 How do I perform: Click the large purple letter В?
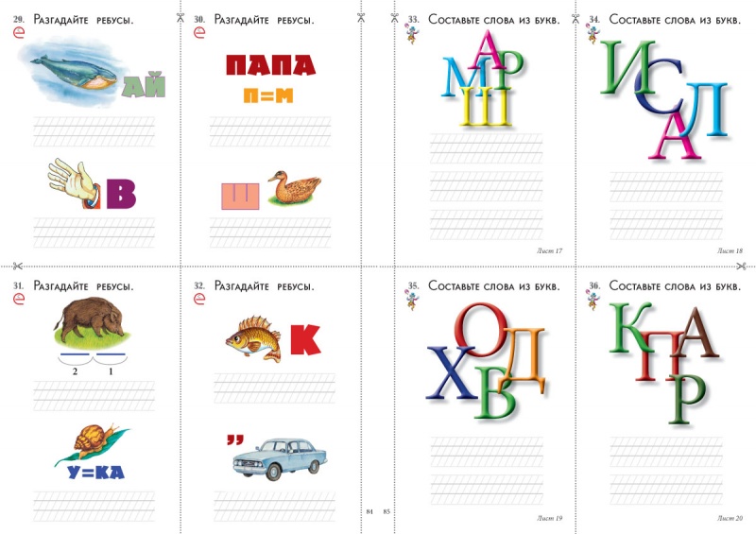click(121, 194)
